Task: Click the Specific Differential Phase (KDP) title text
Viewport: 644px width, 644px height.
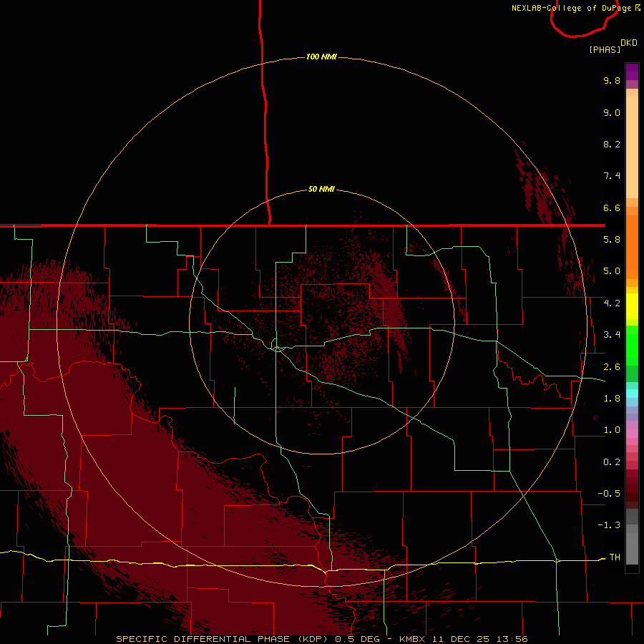Action: (224, 639)
